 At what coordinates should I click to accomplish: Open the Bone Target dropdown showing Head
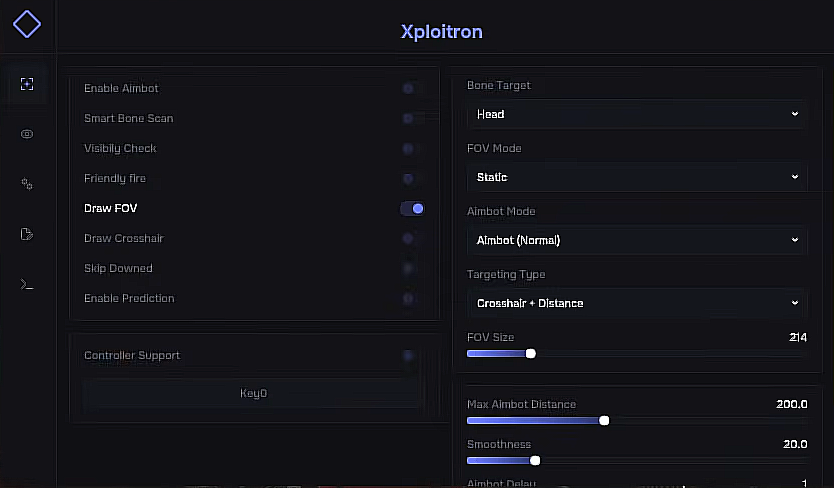tap(637, 114)
